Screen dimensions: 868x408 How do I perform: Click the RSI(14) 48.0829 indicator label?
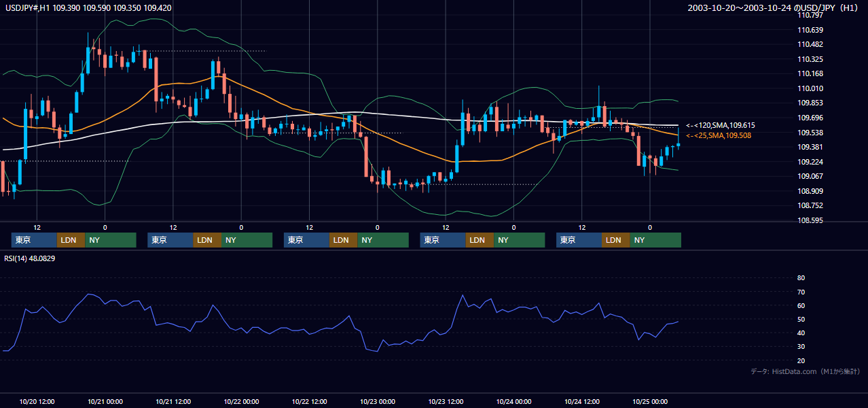(30, 258)
